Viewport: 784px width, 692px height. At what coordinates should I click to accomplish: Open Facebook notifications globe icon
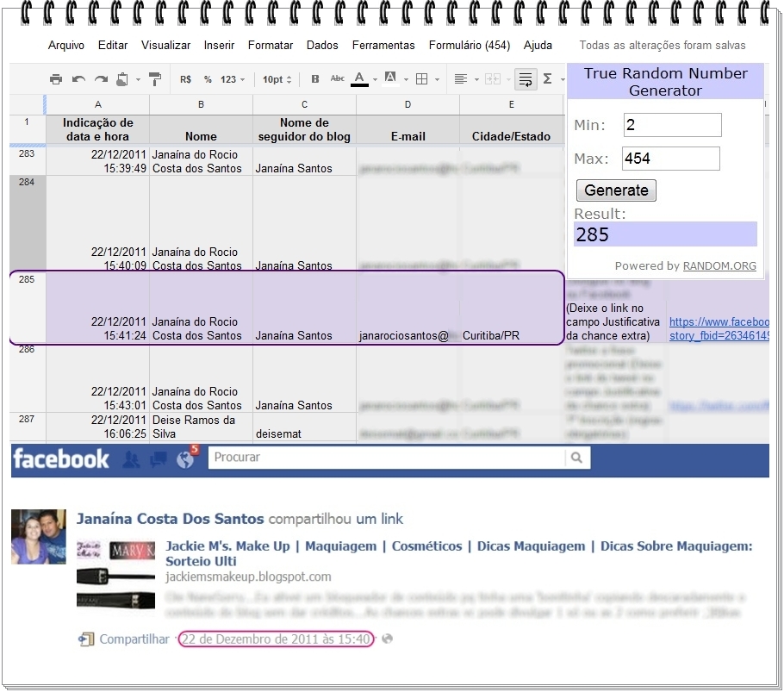(x=185, y=459)
